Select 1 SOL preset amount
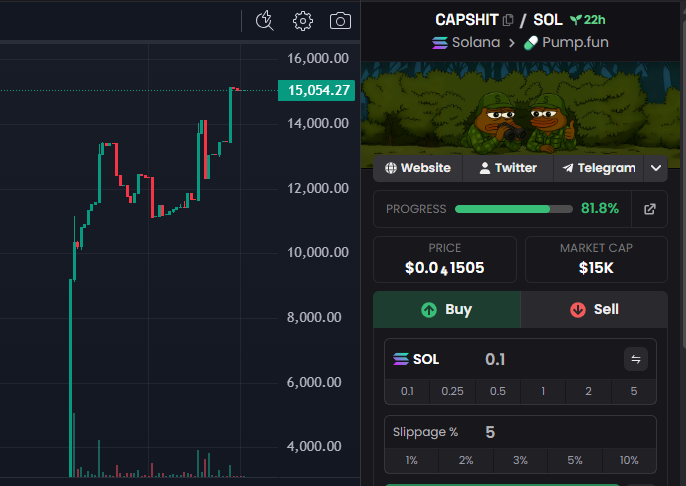 coord(543,391)
